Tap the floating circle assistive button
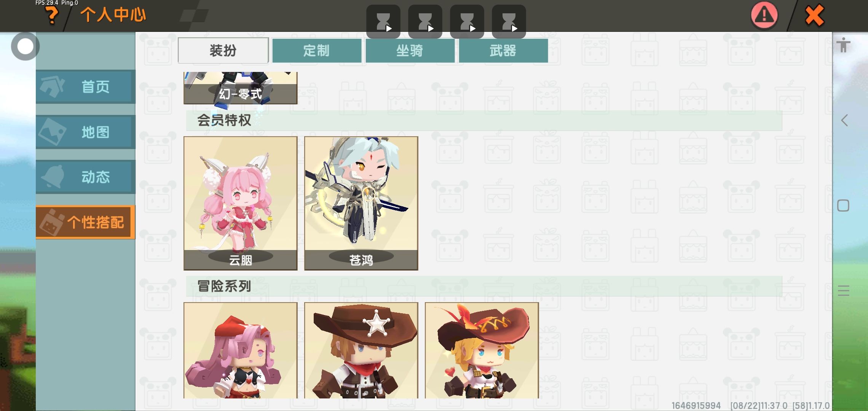Image resolution: width=868 pixels, height=411 pixels. click(26, 46)
